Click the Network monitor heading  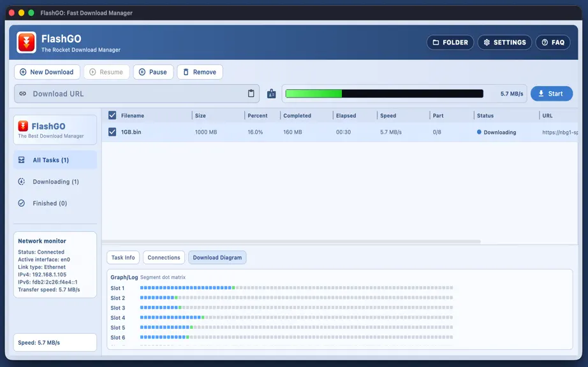click(42, 241)
